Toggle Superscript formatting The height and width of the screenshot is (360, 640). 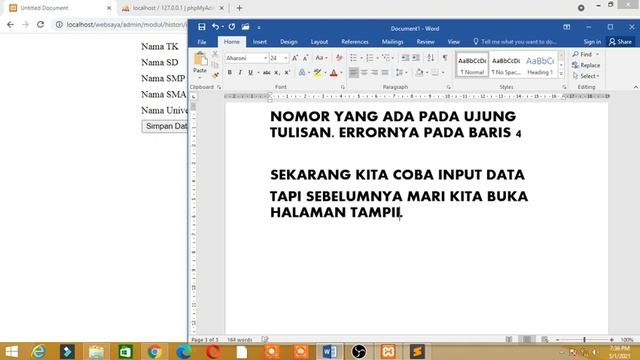pos(287,73)
